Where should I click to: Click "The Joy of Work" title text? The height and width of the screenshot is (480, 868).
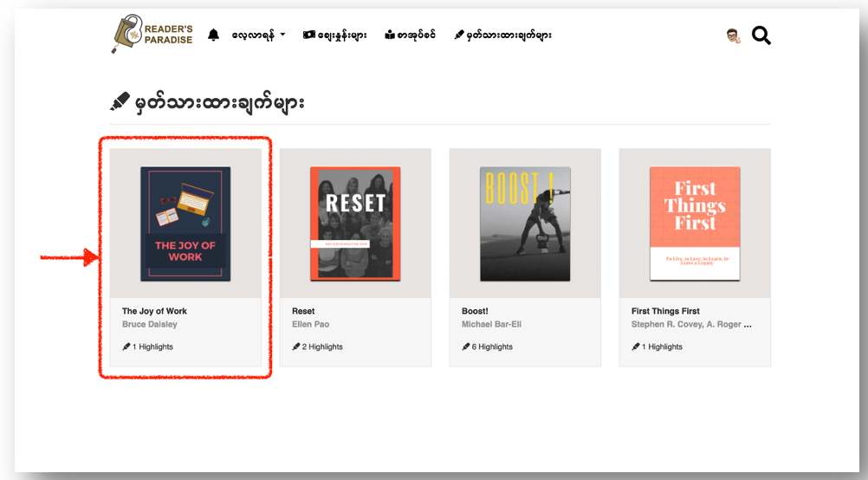[x=154, y=311]
